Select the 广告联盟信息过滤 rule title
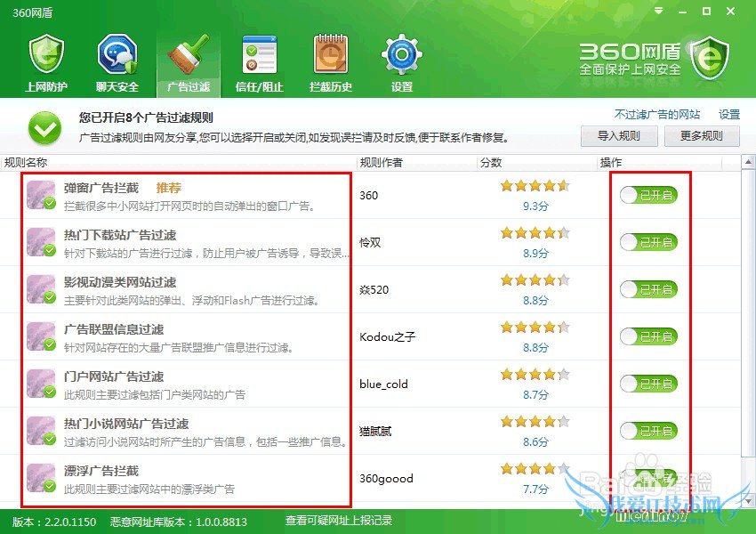Viewport: 756px width, 534px height. coord(114,329)
